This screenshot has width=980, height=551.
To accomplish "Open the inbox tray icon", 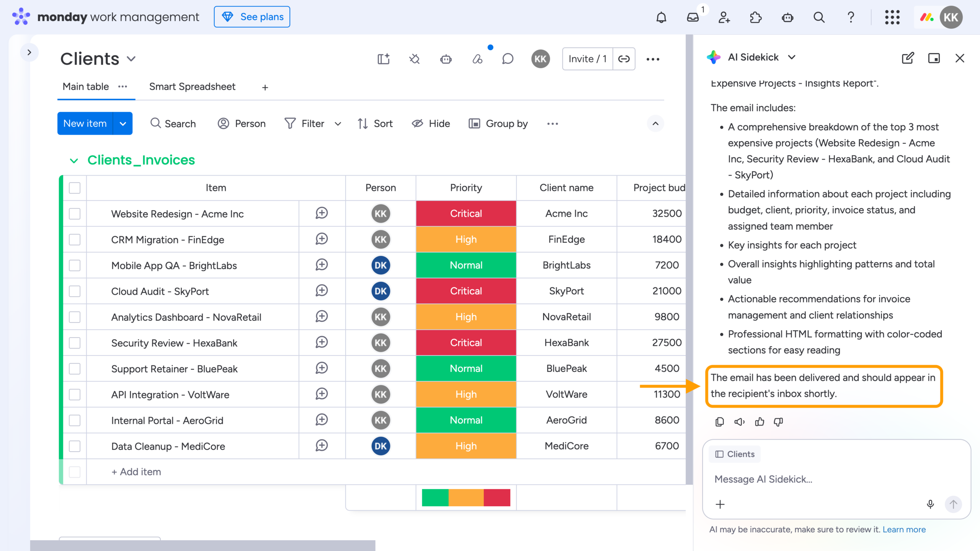I will click(x=693, y=17).
